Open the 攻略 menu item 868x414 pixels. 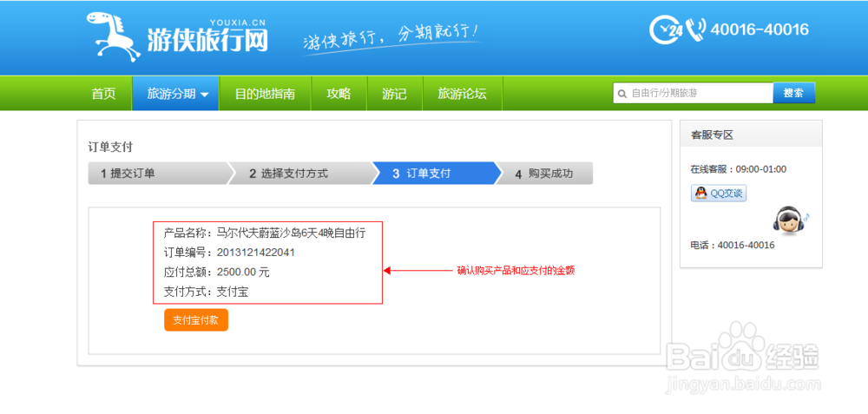339,94
